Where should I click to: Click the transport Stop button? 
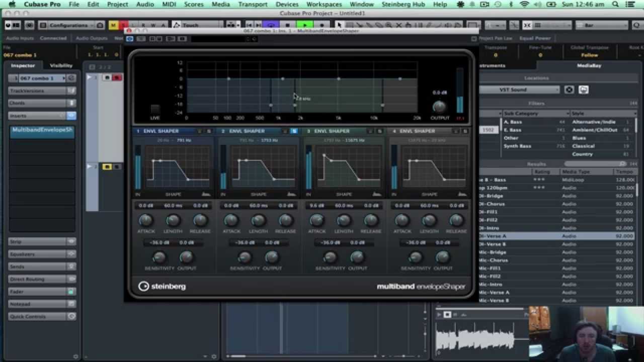tap(288, 25)
